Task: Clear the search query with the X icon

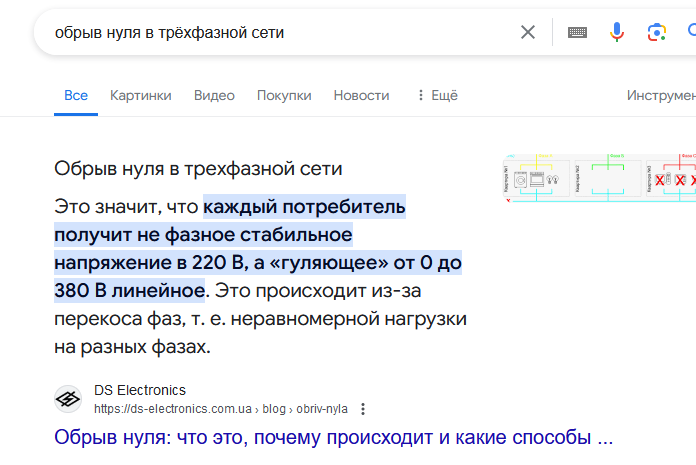Action: 528,32
